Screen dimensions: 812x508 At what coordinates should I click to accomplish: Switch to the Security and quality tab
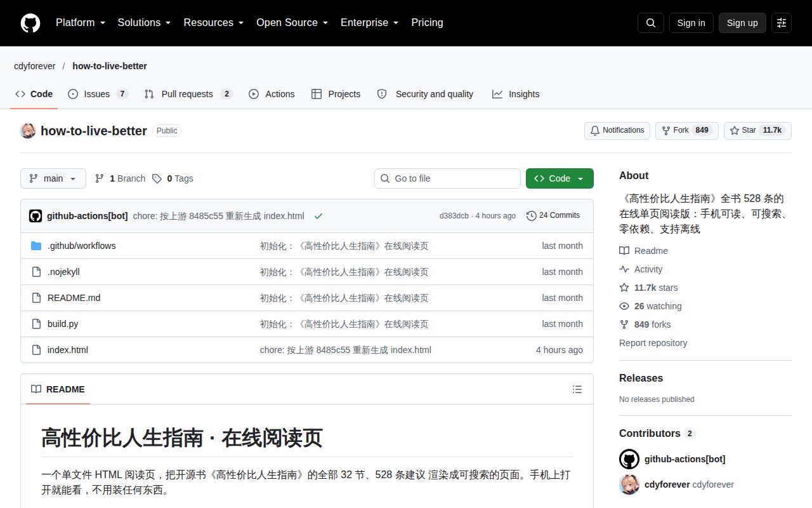point(425,94)
